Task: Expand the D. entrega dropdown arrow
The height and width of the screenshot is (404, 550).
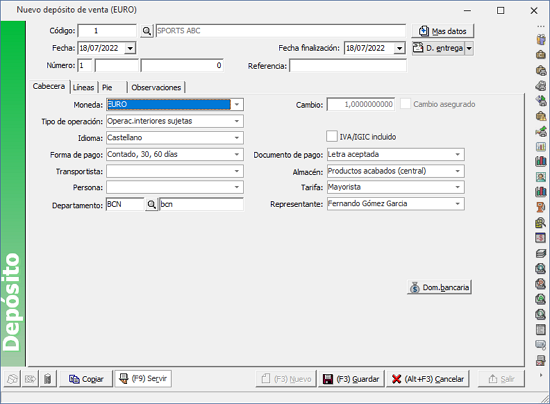Action: (469, 48)
